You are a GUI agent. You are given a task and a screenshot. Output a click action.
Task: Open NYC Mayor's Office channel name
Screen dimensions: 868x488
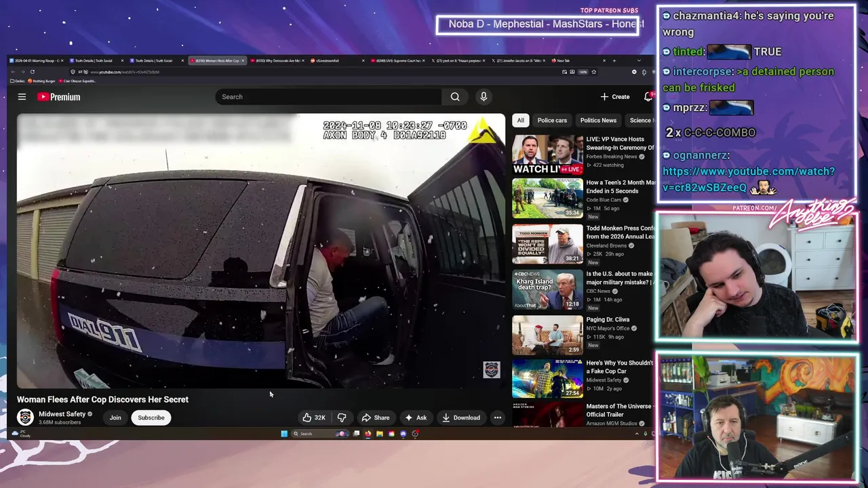(608, 328)
